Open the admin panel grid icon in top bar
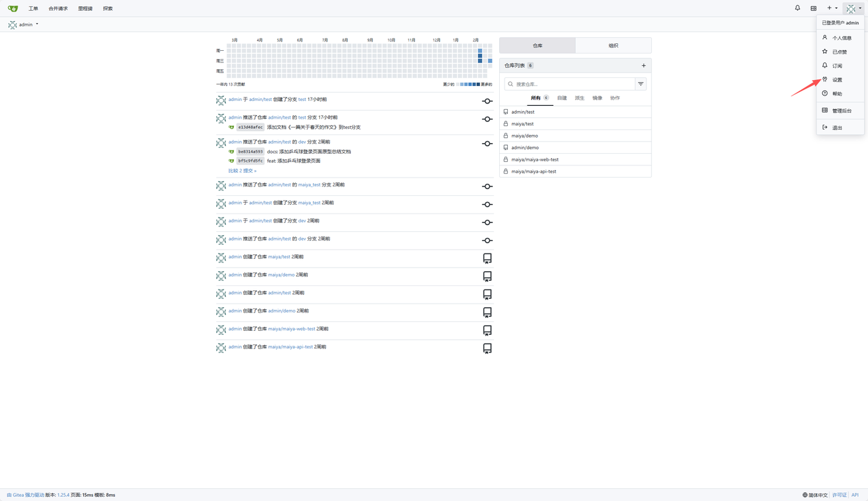 814,8
